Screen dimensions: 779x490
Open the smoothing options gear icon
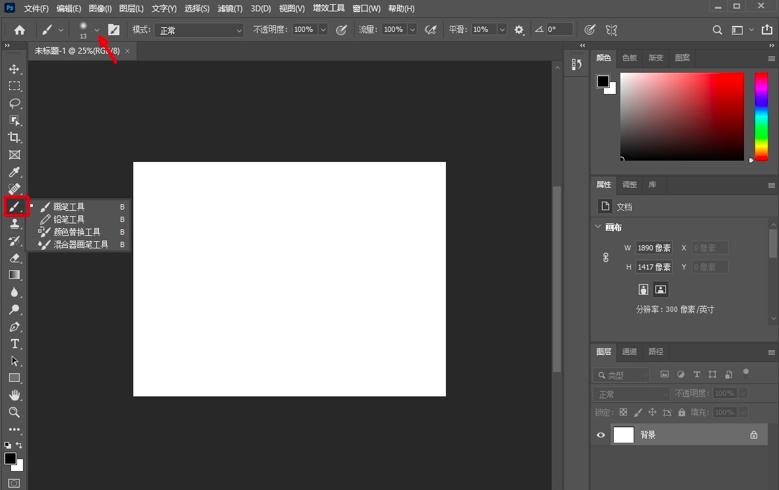519,30
